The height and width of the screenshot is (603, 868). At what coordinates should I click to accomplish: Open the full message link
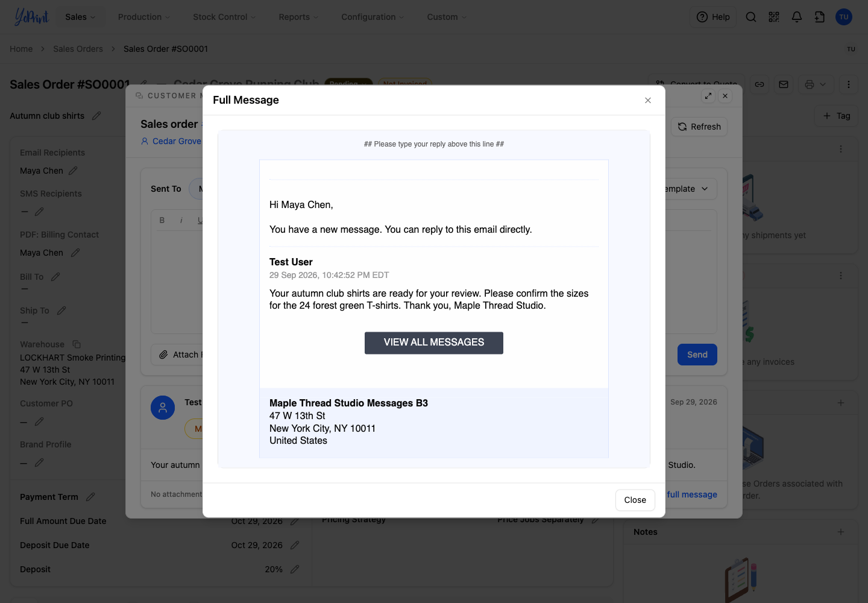[692, 494]
